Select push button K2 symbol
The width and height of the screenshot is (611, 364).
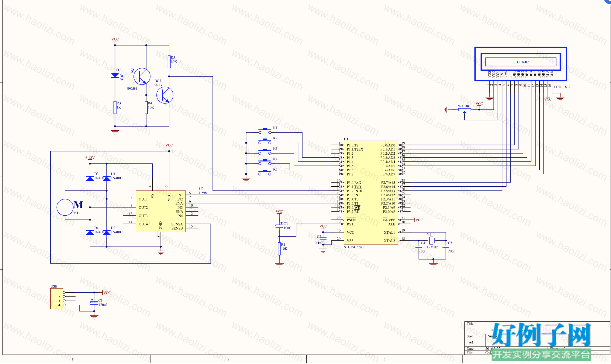pyautogui.click(x=265, y=141)
